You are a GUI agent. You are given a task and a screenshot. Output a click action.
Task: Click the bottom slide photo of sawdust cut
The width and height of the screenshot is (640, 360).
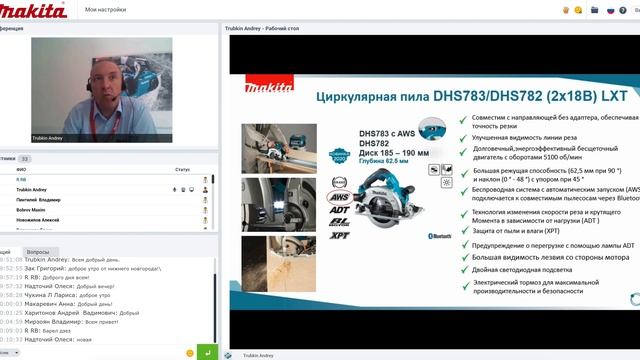pos(279,264)
